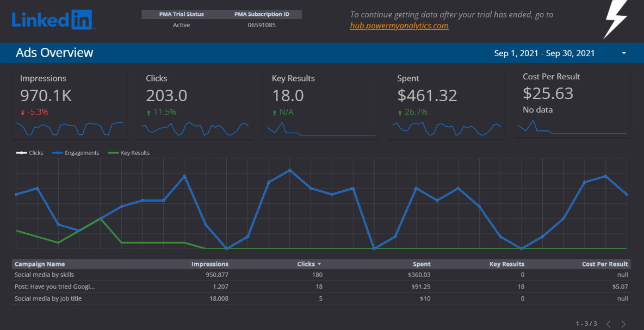
Task: Click the green up arrow under Clicks
Action: (148, 113)
